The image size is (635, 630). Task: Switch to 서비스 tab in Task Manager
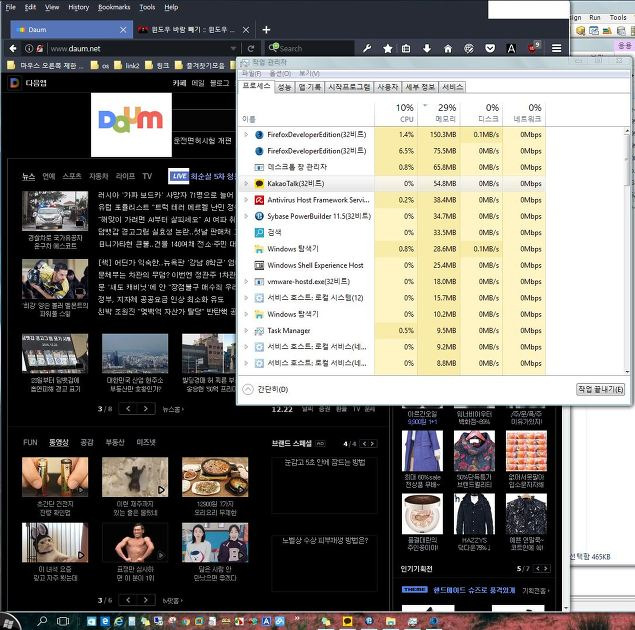(x=452, y=87)
